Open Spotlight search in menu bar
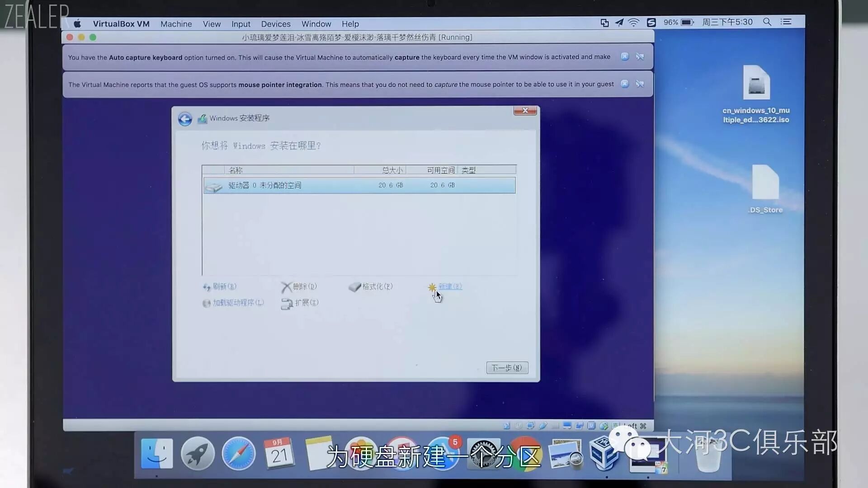868x488 pixels. click(x=767, y=22)
